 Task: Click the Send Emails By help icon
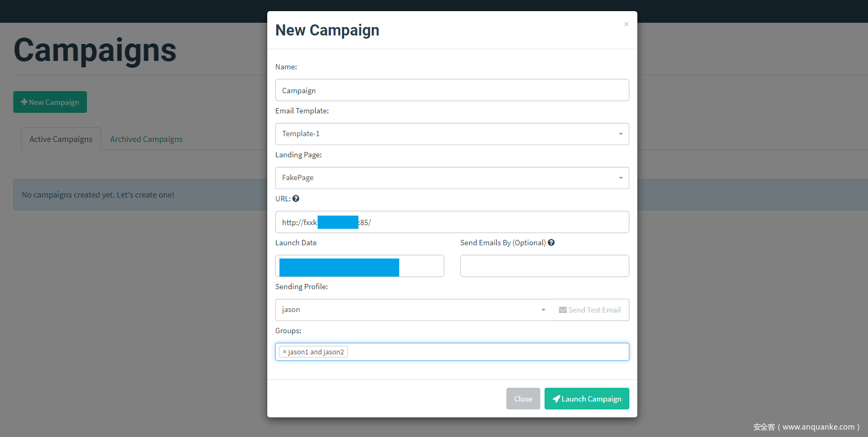click(551, 243)
